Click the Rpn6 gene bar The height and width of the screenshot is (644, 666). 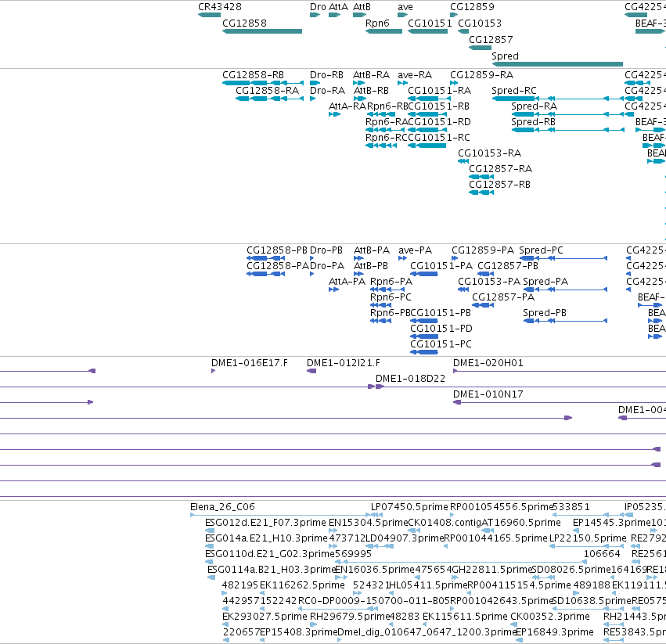point(383,31)
